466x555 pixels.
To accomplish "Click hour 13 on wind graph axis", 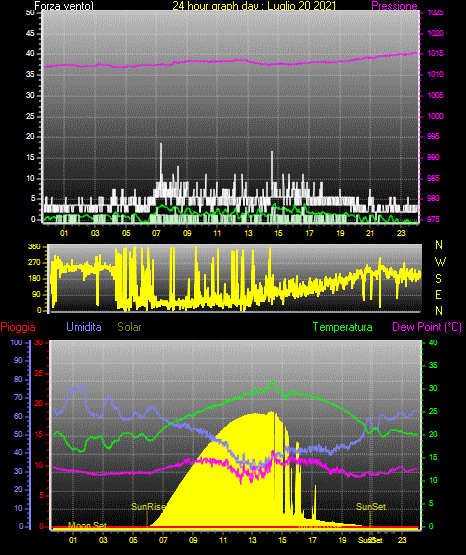I will coord(248,233).
